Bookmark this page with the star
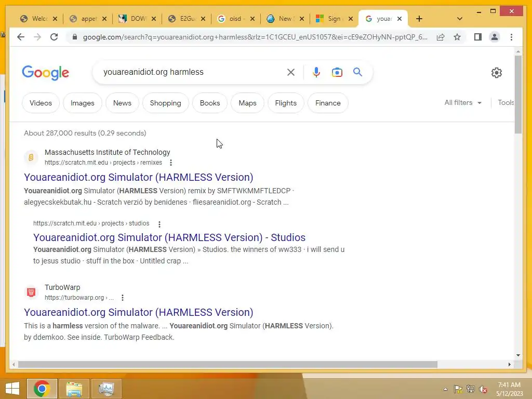The image size is (532, 399). click(x=457, y=37)
